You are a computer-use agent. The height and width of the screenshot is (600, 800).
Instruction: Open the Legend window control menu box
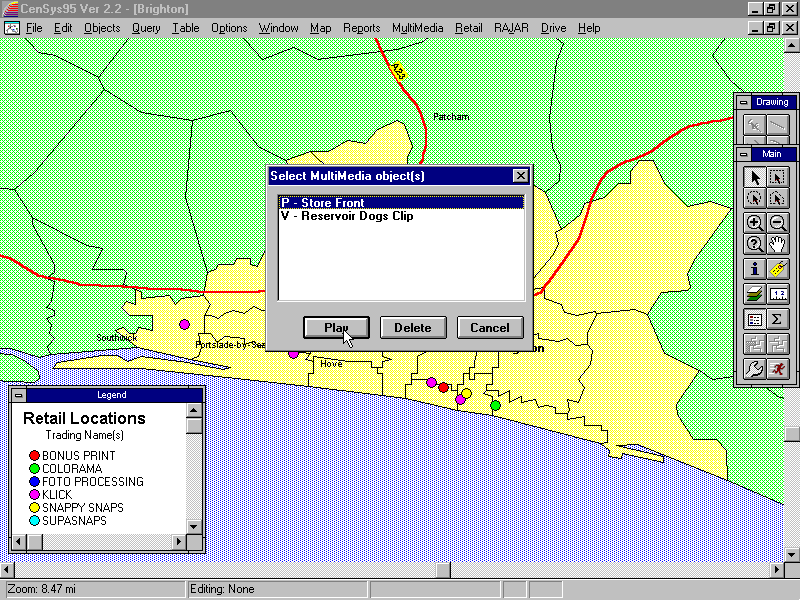[x=19, y=395]
